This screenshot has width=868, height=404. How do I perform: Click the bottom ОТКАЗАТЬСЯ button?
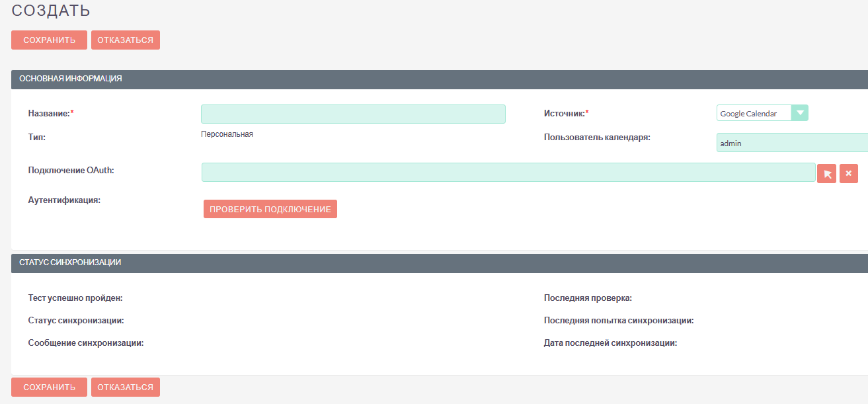126,387
